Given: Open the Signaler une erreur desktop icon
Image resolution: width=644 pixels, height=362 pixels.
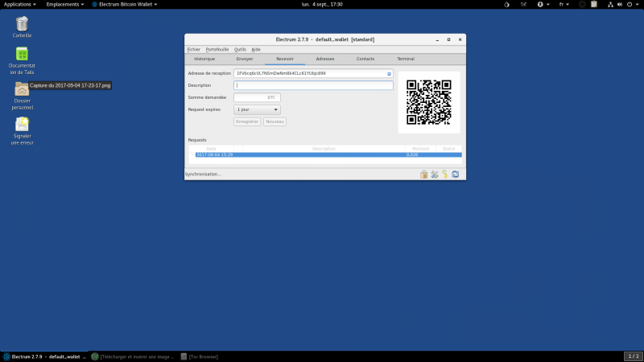Looking at the screenshot, I should (x=23, y=125).
